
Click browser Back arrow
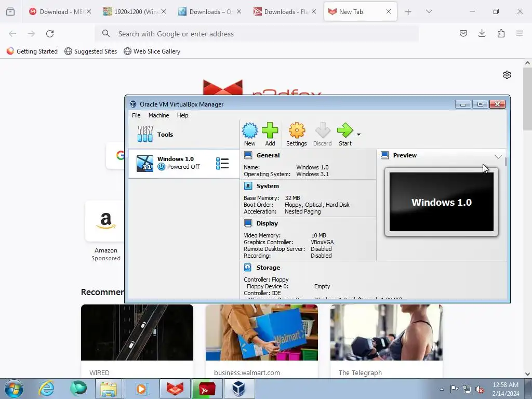[x=12, y=34]
